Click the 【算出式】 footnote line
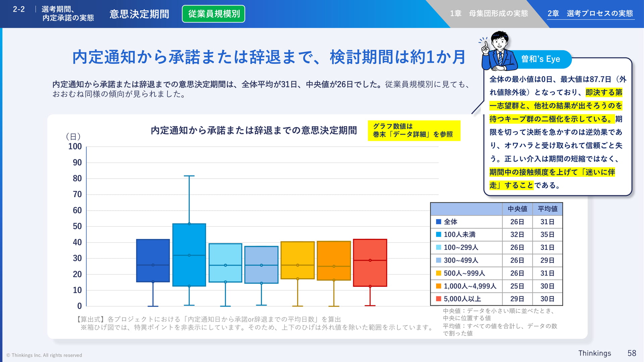 pyautogui.click(x=208, y=319)
